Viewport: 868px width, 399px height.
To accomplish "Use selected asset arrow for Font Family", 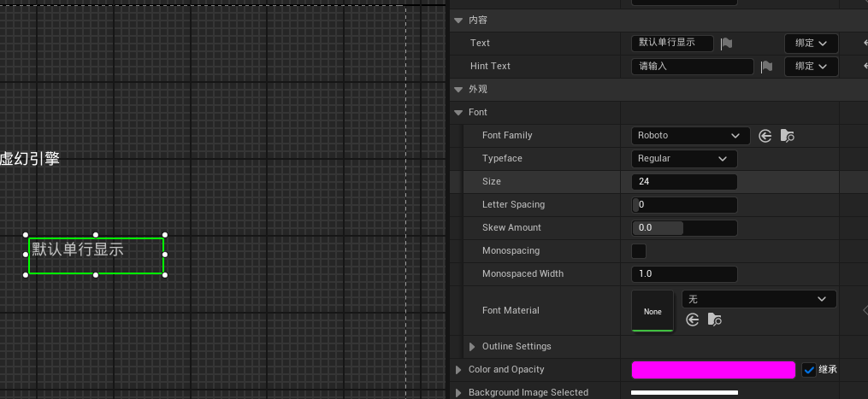I will [x=765, y=136].
